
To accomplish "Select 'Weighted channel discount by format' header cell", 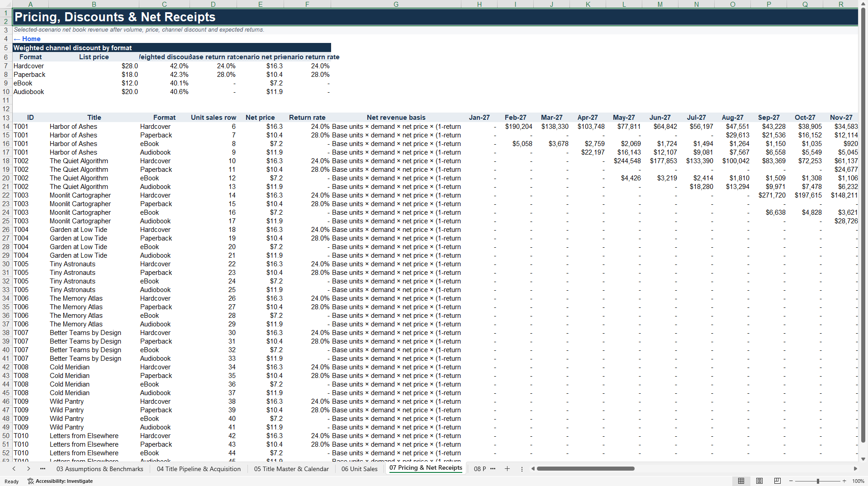I will pyautogui.click(x=172, y=48).
